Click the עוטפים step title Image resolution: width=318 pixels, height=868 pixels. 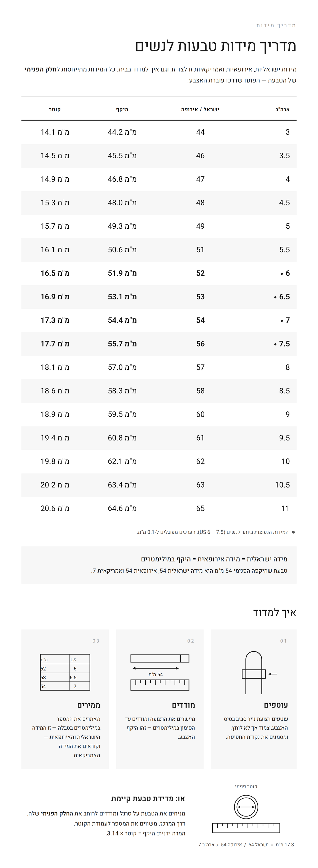pyautogui.click(x=276, y=705)
